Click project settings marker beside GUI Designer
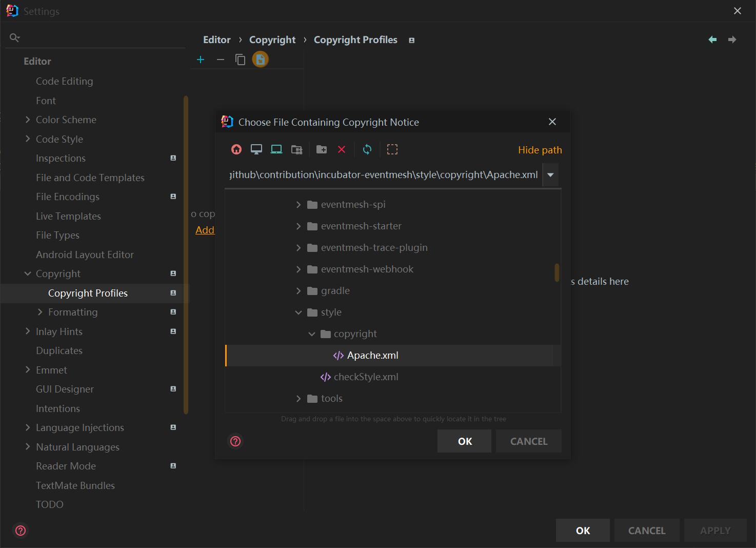The image size is (756, 548). (173, 389)
